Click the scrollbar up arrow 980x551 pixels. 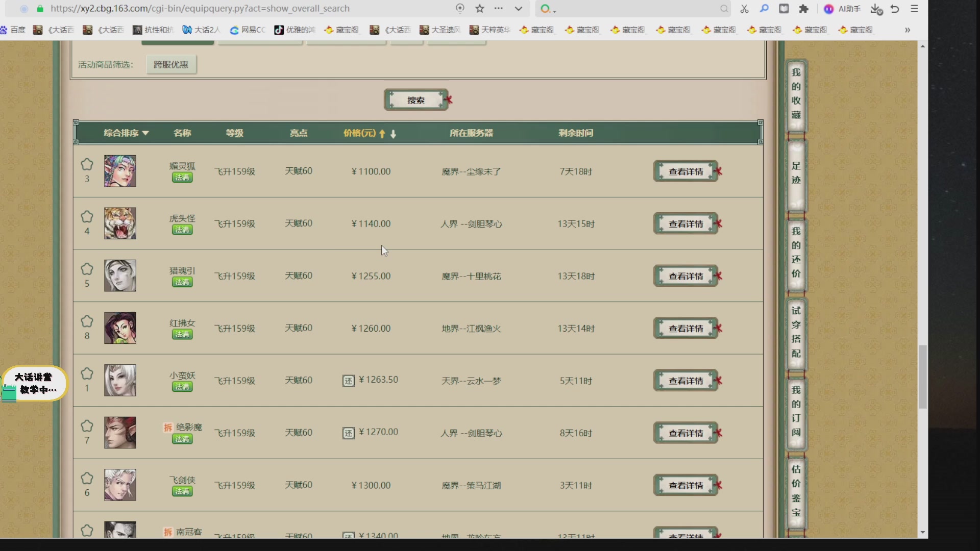coord(922,46)
